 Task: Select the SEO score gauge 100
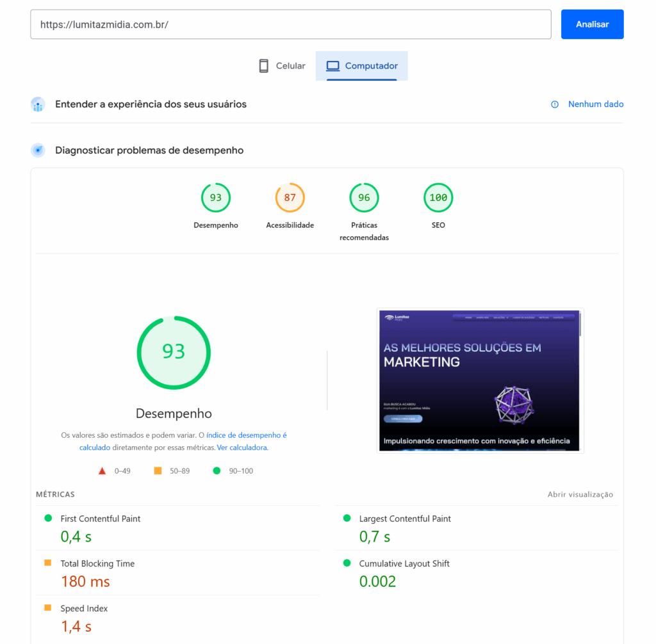[x=438, y=198]
